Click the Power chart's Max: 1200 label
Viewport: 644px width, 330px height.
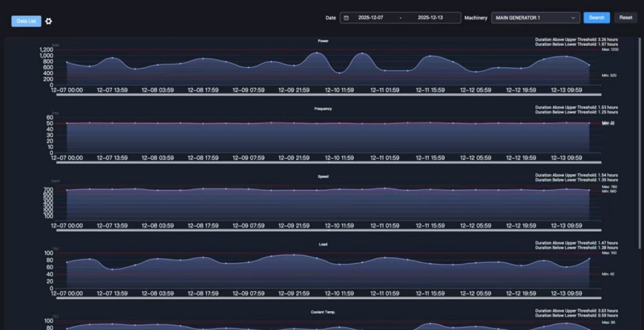tap(609, 50)
